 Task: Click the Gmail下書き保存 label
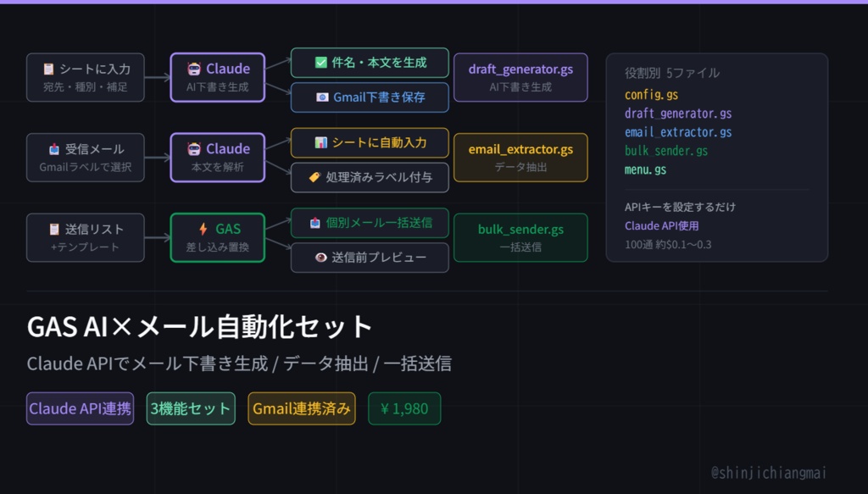click(379, 97)
